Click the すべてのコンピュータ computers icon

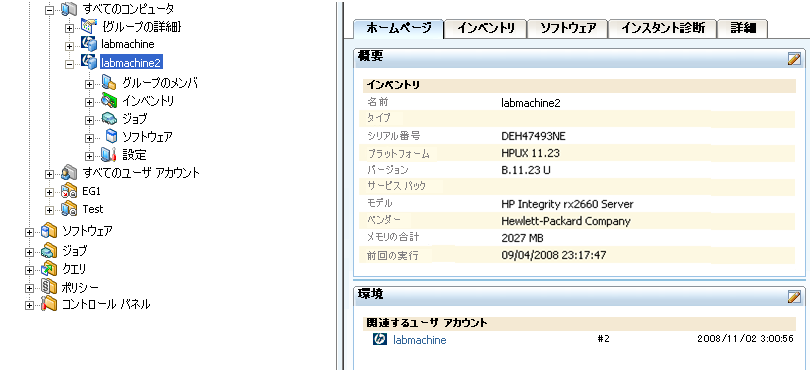69,8
